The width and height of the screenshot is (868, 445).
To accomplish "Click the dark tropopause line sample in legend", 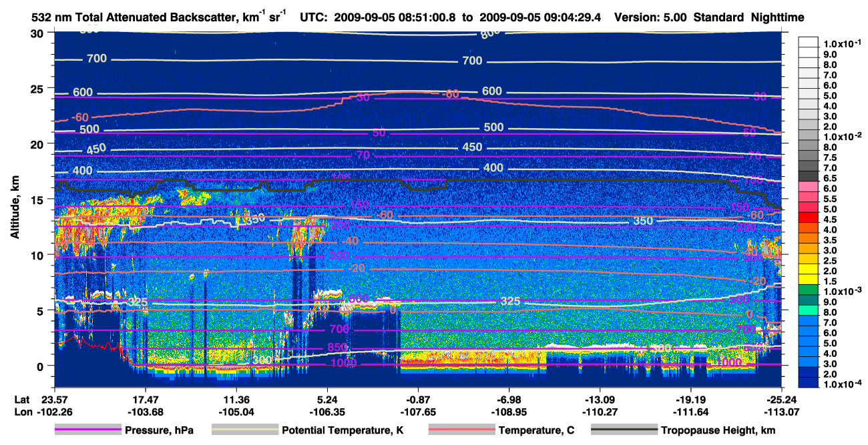I will point(624,430).
